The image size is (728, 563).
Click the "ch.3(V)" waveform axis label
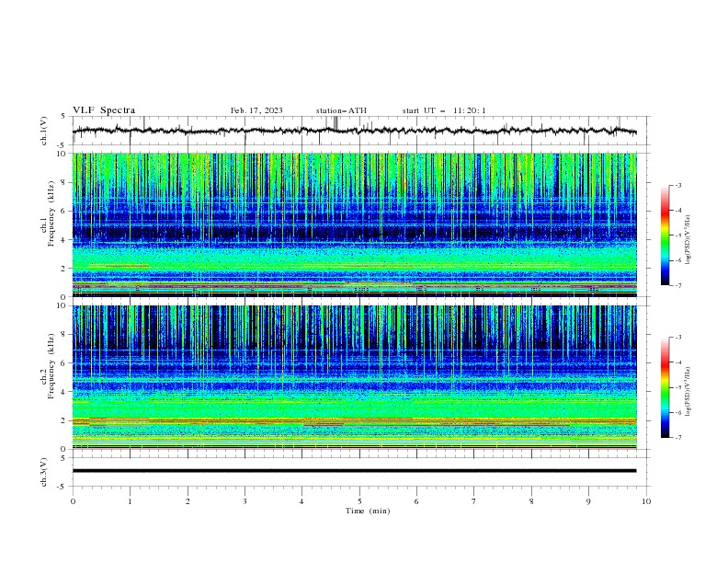point(44,472)
